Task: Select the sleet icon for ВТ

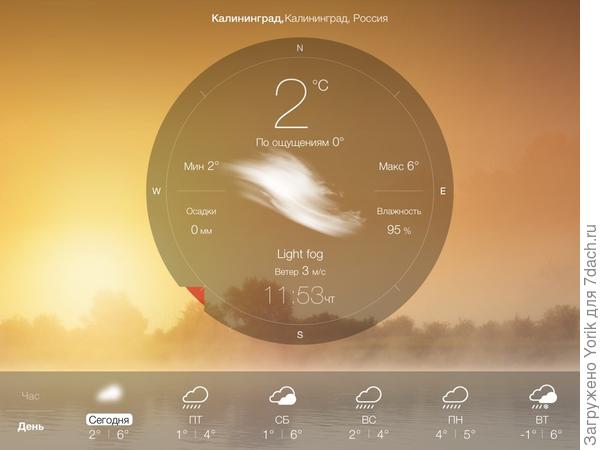Action: tap(542, 397)
